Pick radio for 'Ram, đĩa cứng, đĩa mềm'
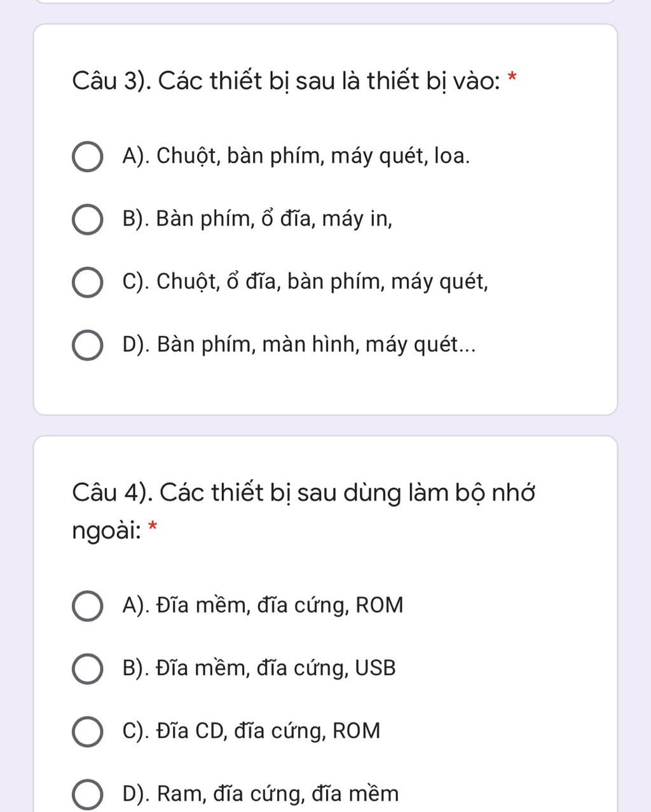 point(87,794)
